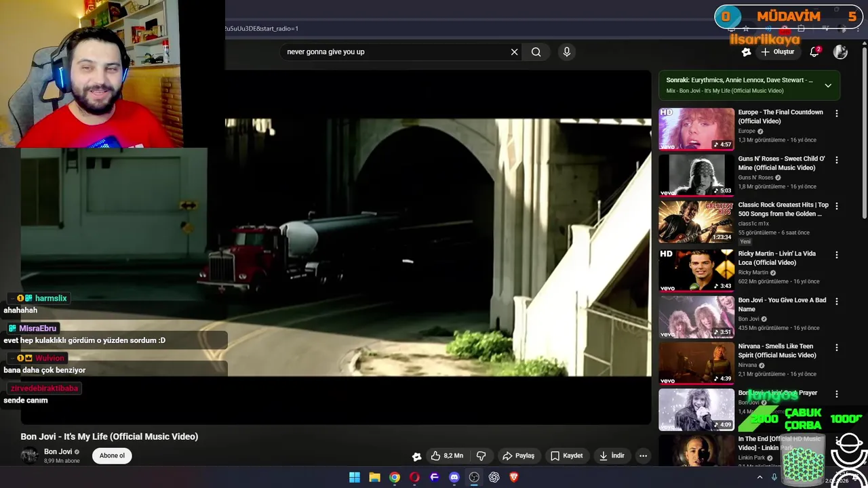This screenshot has width=868, height=488.
Task: Click the star icon left of like button
Action: [x=416, y=456]
